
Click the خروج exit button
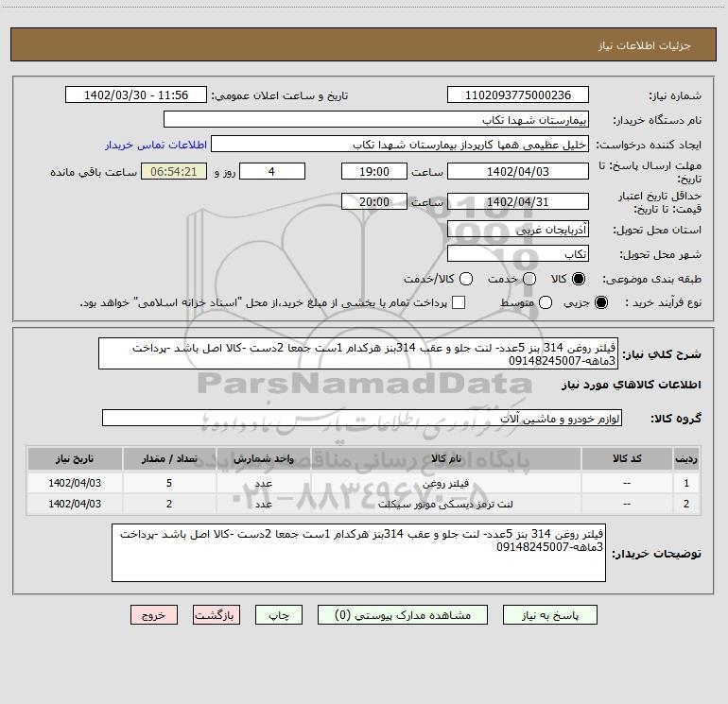click(154, 615)
